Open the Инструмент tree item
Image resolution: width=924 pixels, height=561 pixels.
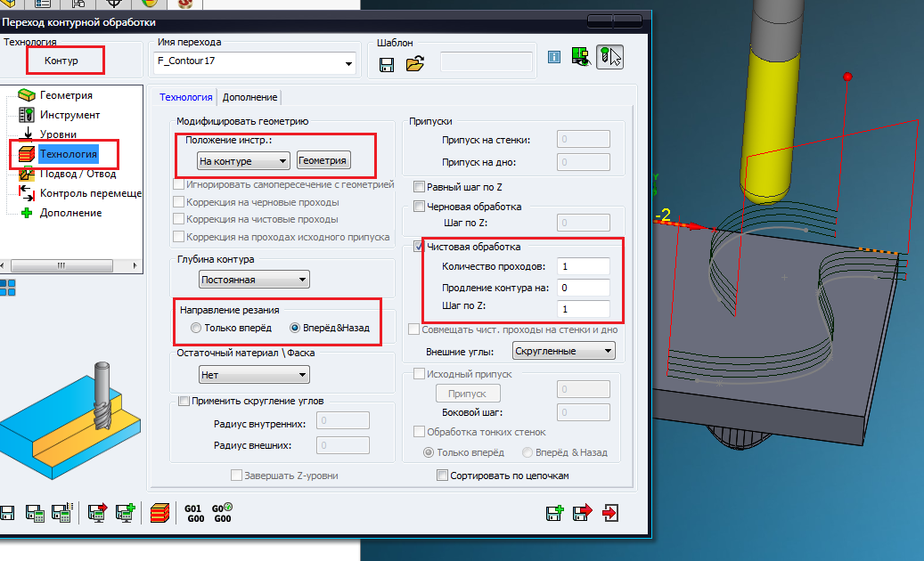click(70, 115)
